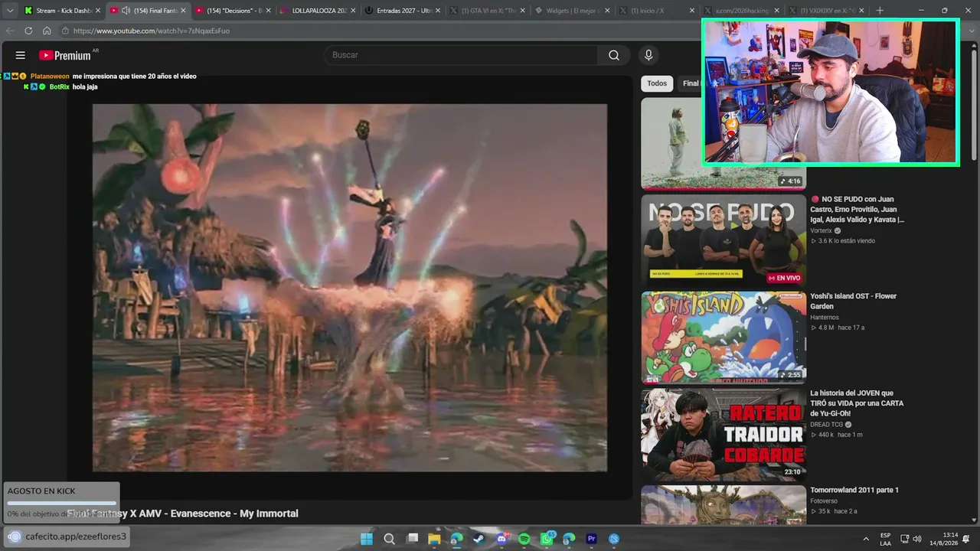Show hidden system tray icons
The image size is (980, 551).
(866, 539)
